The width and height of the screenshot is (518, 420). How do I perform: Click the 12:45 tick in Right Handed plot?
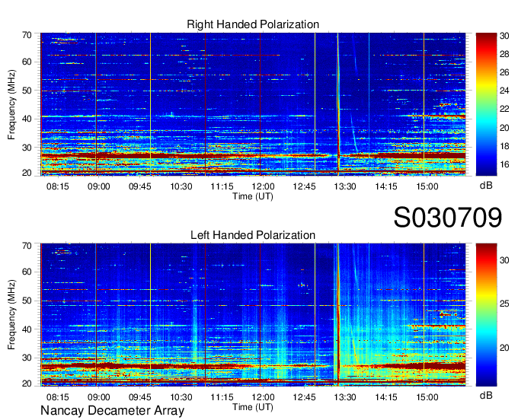click(304, 186)
